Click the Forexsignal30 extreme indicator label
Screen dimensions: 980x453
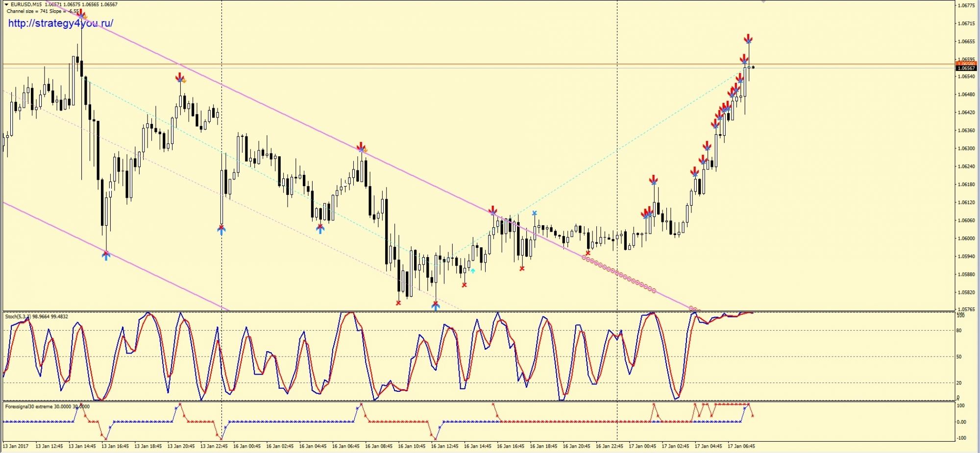[47, 406]
